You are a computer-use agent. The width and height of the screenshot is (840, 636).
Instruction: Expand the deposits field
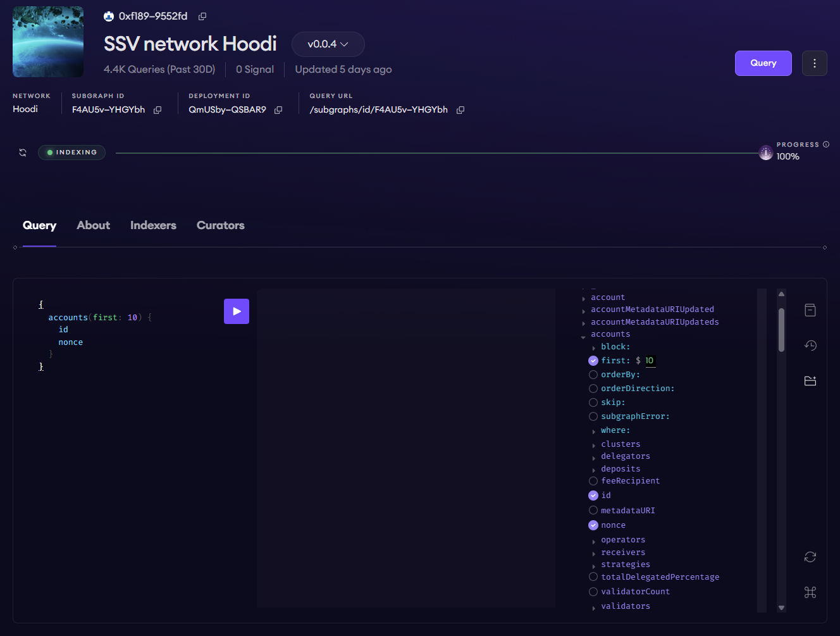click(x=593, y=470)
